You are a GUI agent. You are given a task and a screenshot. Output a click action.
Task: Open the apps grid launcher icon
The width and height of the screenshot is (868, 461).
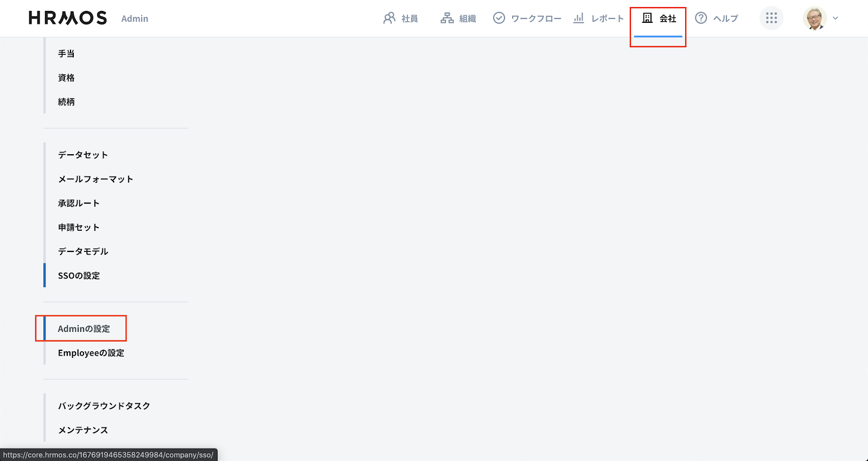point(771,18)
